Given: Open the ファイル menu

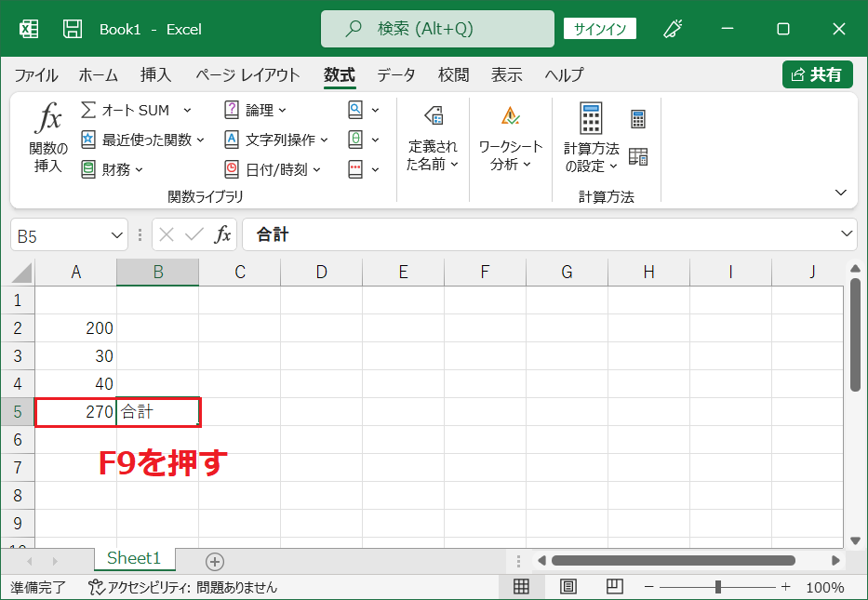Looking at the screenshot, I should pyautogui.click(x=35, y=75).
